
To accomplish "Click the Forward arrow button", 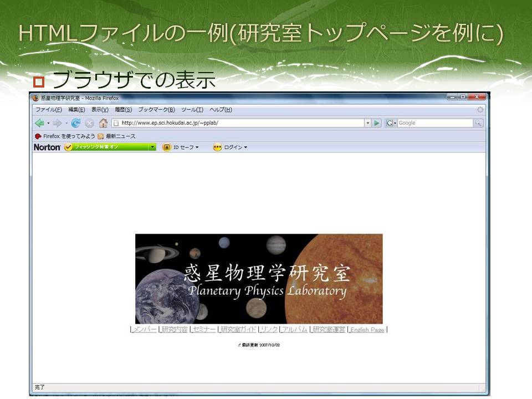I will (x=57, y=123).
